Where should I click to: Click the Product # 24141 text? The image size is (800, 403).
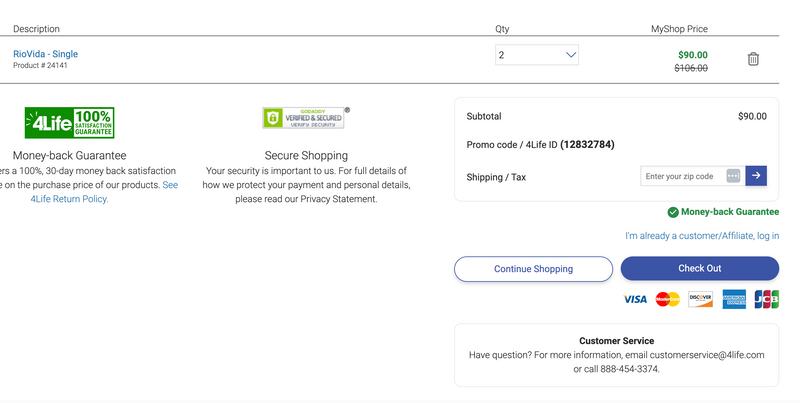click(40, 65)
